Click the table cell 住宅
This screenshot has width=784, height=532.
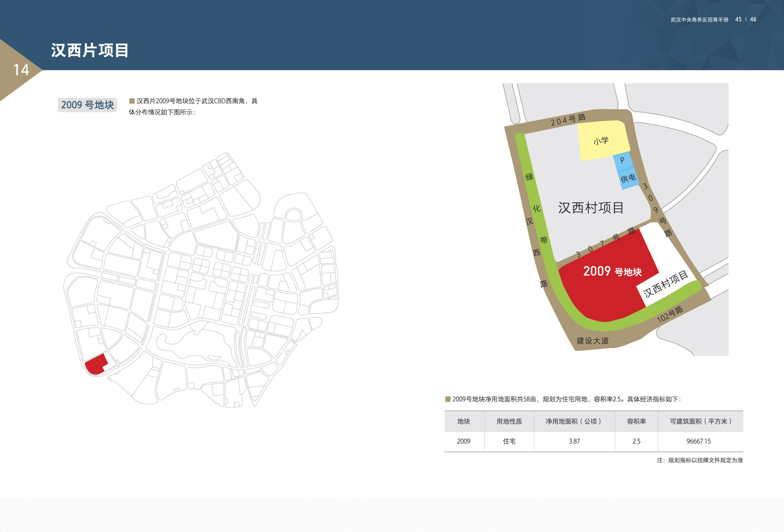coord(509,441)
